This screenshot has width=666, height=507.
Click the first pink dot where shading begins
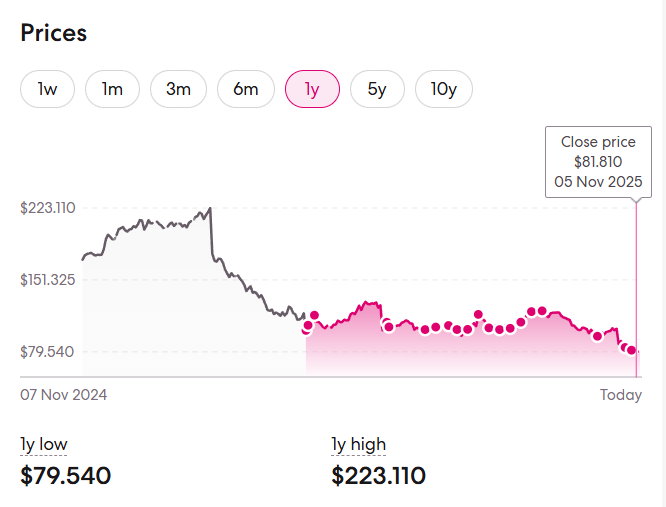pos(307,327)
